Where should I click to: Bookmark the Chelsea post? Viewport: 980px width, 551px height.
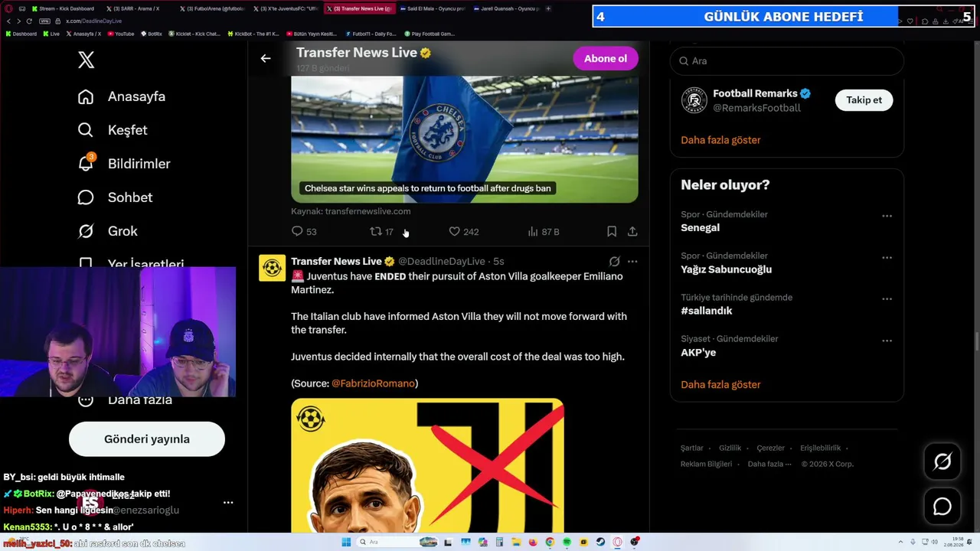(612, 231)
